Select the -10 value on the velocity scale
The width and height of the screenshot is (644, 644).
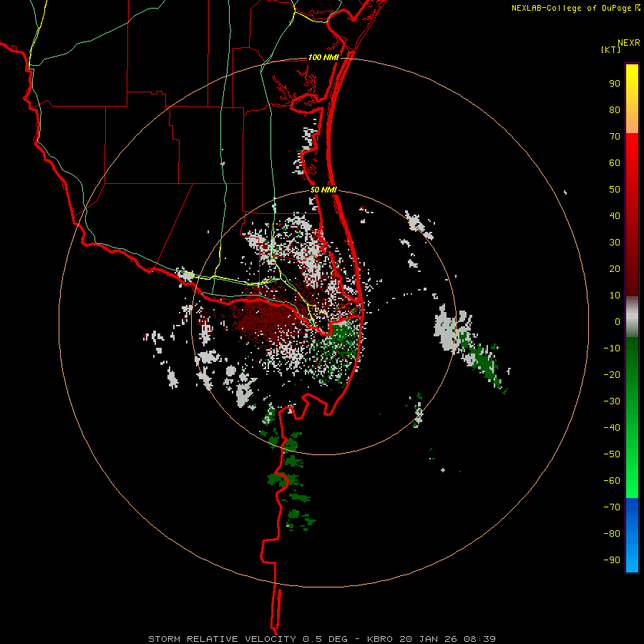(x=612, y=348)
